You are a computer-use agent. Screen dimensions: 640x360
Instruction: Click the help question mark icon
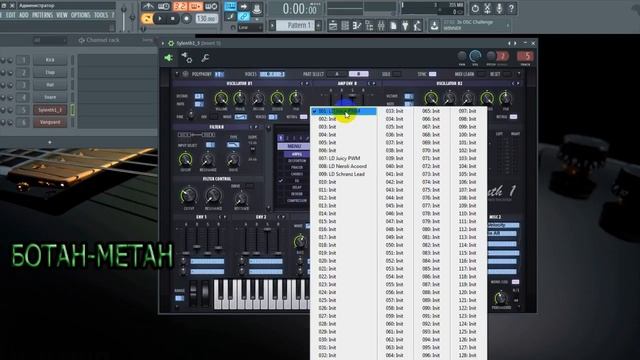pos(511,9)
